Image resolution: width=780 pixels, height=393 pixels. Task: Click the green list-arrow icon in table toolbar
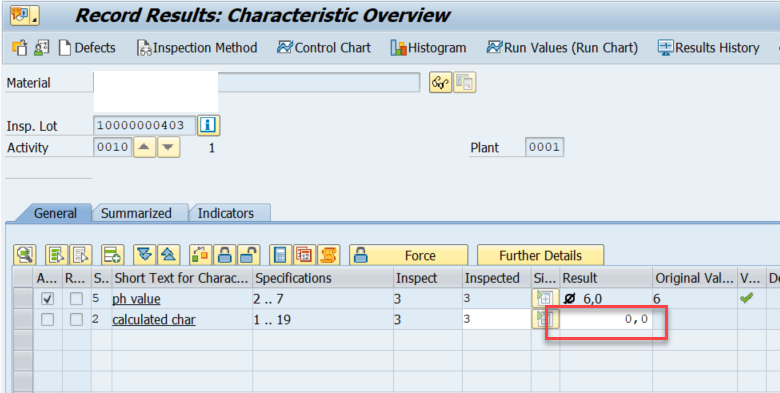coord(56,255)
